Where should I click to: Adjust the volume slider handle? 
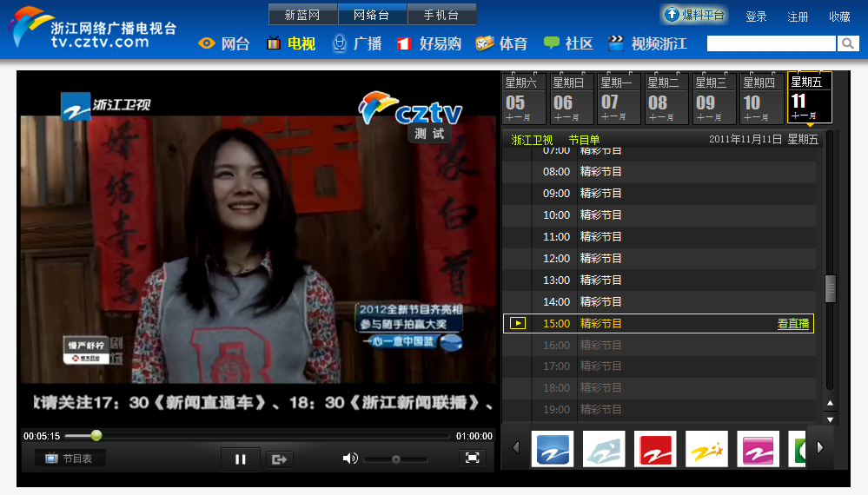click(x=396, y=459)
